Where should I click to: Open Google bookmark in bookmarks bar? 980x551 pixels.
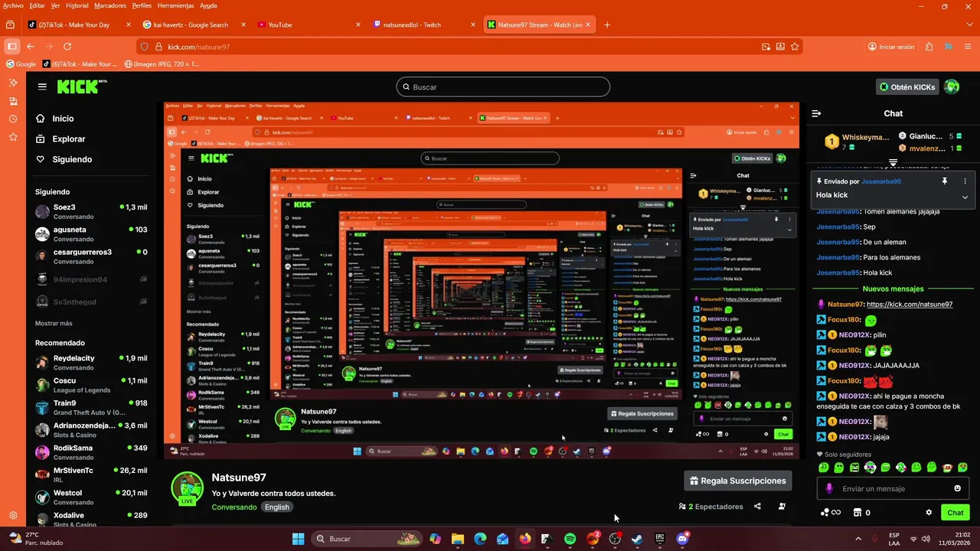[21, 64]
